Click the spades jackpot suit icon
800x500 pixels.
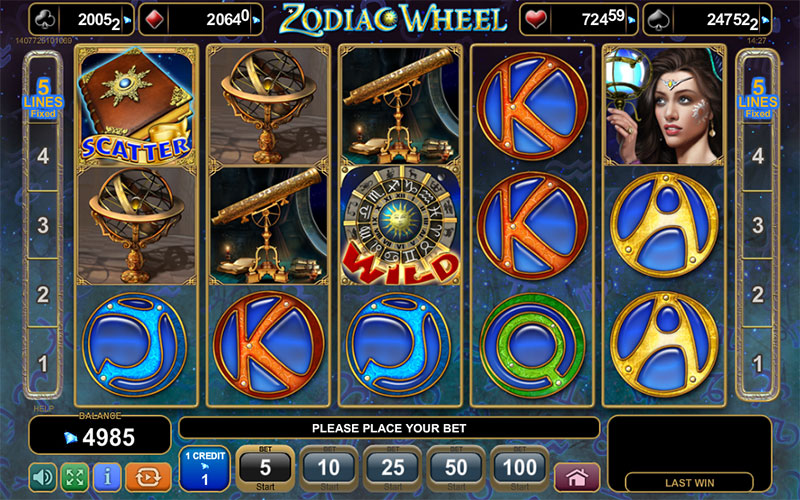click(x=658, y=19)
